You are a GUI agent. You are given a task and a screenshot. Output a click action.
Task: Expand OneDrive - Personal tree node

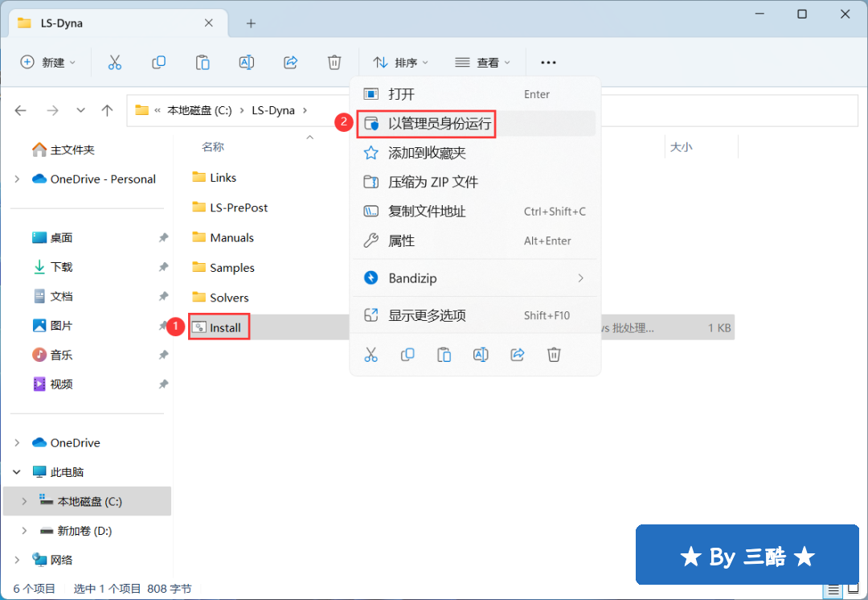(17, 179)
